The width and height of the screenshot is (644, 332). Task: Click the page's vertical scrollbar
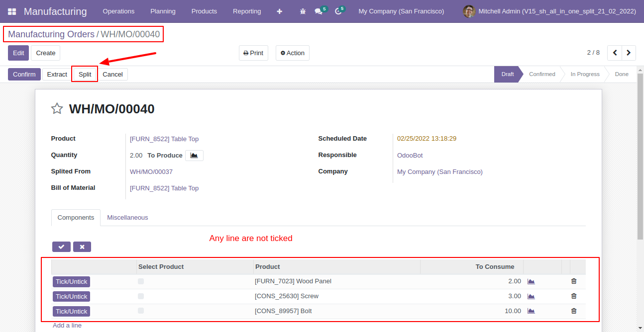[x=640, y=157]
